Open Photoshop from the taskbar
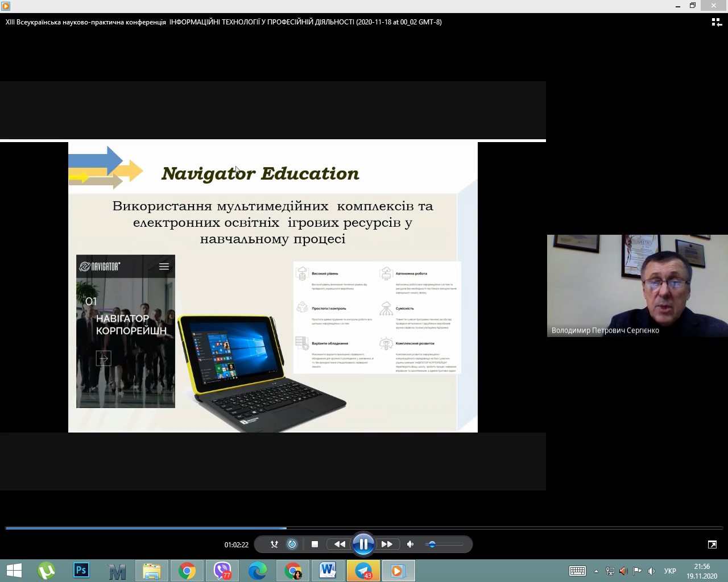This screenshot has width=728, height=582. pos(81,571)
